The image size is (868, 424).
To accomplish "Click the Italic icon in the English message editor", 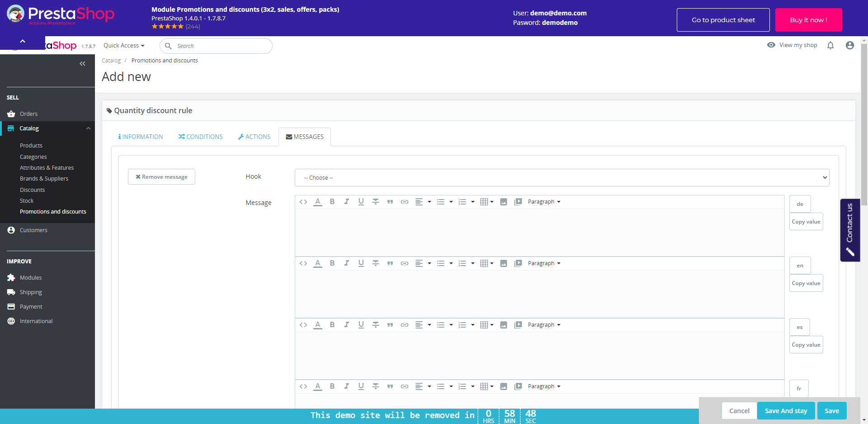I will tap(347, 263).
